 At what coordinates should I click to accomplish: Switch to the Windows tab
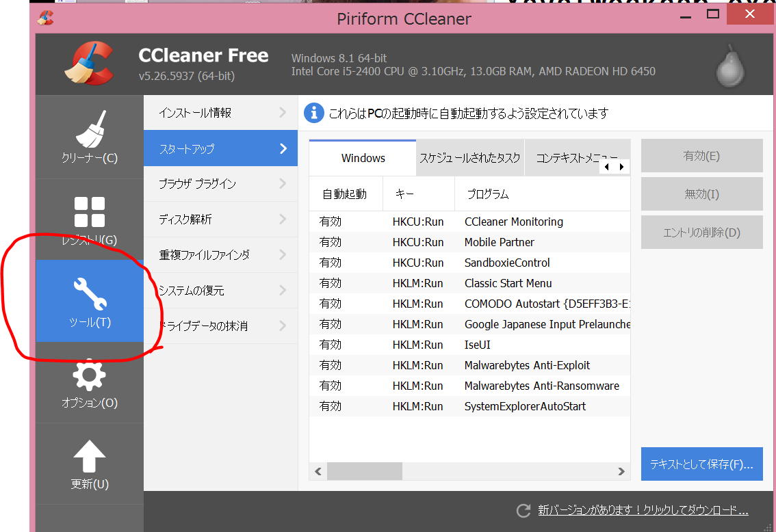363,158
